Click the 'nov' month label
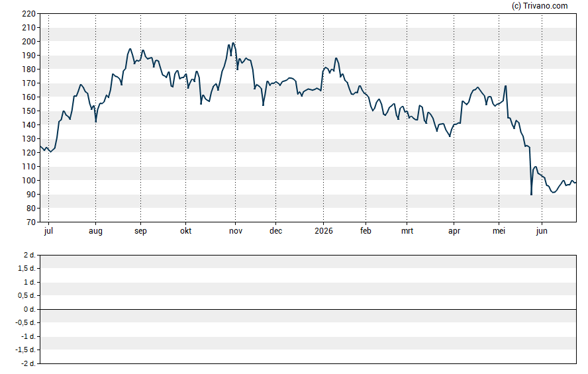Viewport: 588px width, 374px height. [236, 231]
